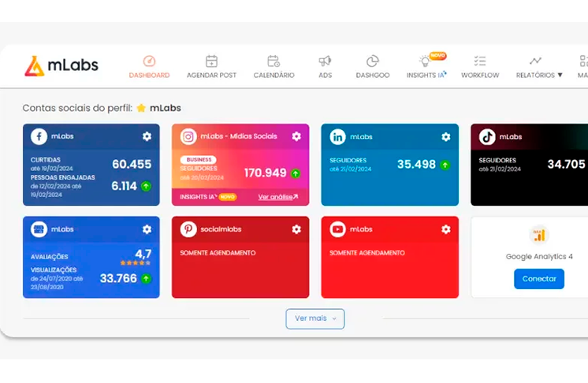Expand the Relatórios dropdown arrow
Viewport: 588px width, 383px height.
click(560, 75)
